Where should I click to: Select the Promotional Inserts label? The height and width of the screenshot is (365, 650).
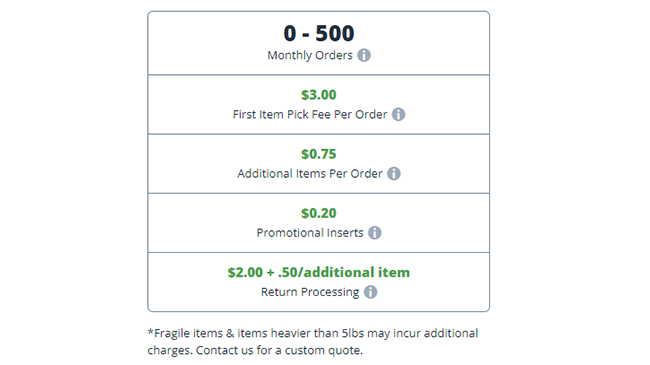(310, 233)
